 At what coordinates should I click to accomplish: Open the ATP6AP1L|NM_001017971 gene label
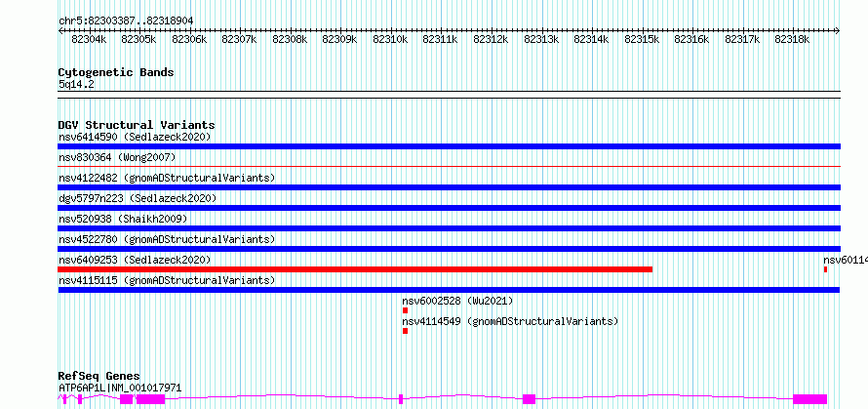click(x=120, y=388)
